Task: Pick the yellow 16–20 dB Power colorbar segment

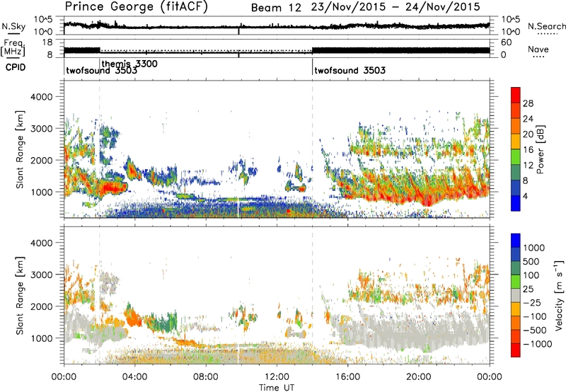Action: click(516, 142)
